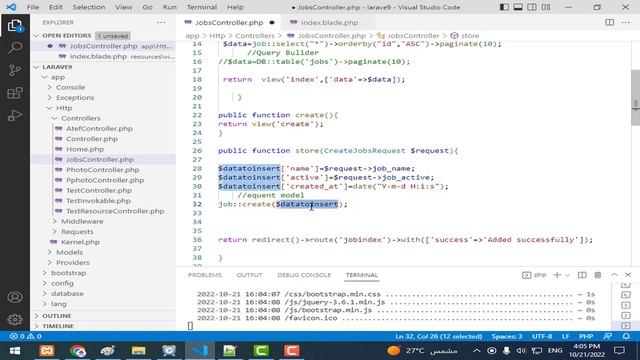Open Run and Debug view
This screenshot has height=360, width=640.
coord(15,116)
